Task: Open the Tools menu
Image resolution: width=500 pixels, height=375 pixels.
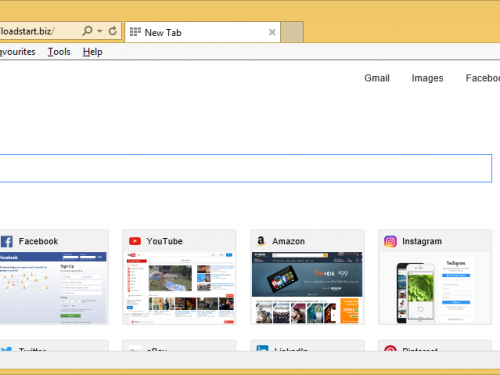Action: [x=59, y=52]
